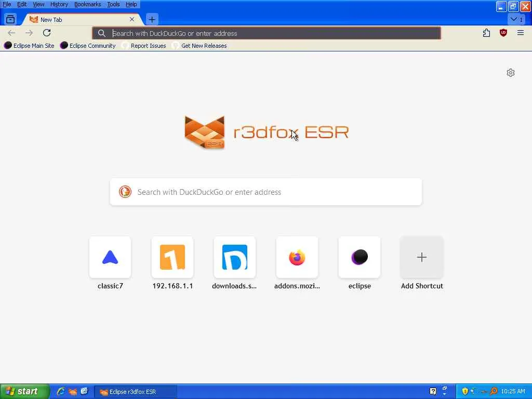This screenshot has height=399, width=532.
Task: Launch Internet Explorer from quick launch
Action: pyautogui.click(x=61, y=392)
